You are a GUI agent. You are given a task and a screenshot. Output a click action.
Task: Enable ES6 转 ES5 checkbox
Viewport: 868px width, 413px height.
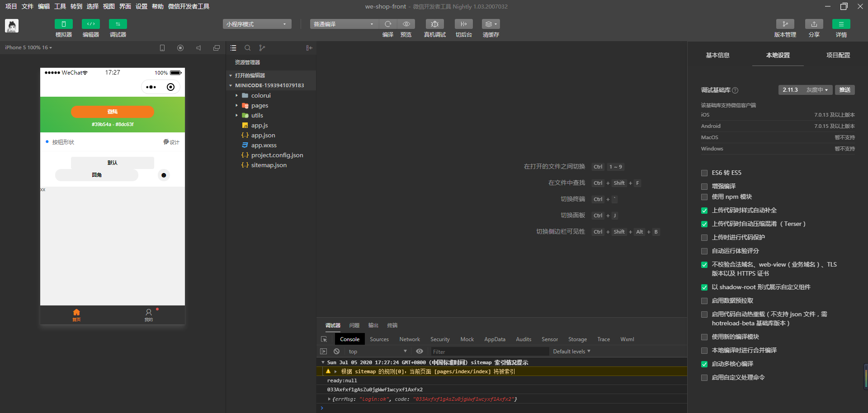[x=704, y=173]
